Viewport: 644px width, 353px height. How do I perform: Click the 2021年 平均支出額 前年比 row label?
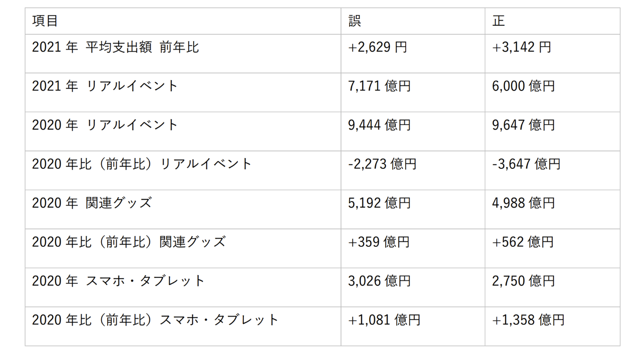(115, 47)
